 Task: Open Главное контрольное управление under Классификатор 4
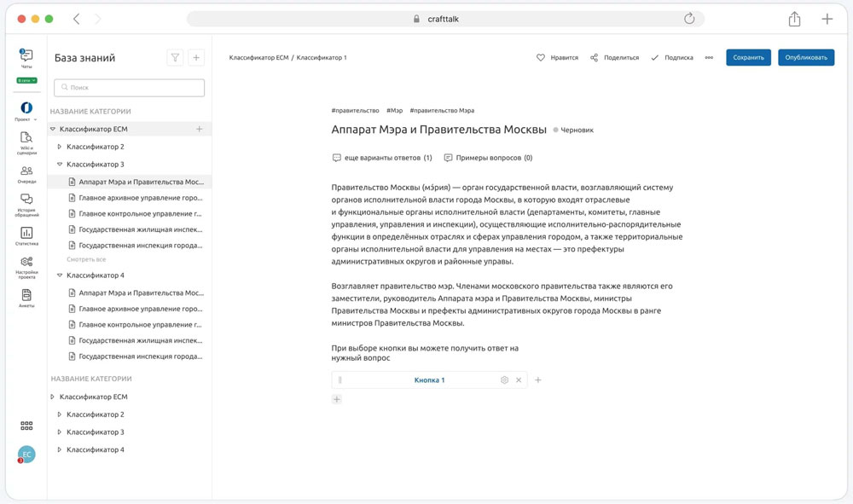click(136, 325)
